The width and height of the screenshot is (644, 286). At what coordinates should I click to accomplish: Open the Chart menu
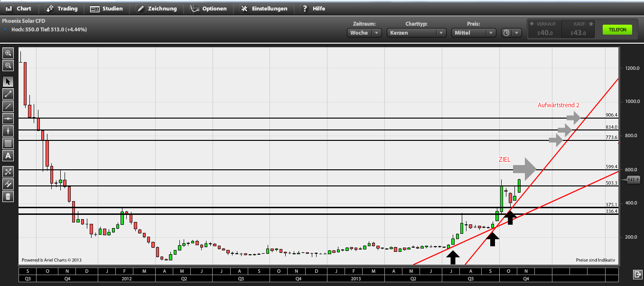(x=19, y=9)
